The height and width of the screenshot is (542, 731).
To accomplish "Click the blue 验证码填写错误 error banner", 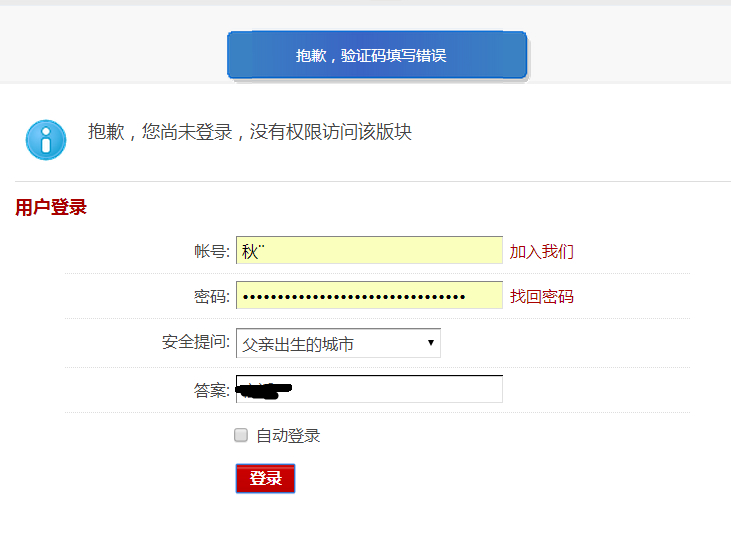I will (376, 55).
